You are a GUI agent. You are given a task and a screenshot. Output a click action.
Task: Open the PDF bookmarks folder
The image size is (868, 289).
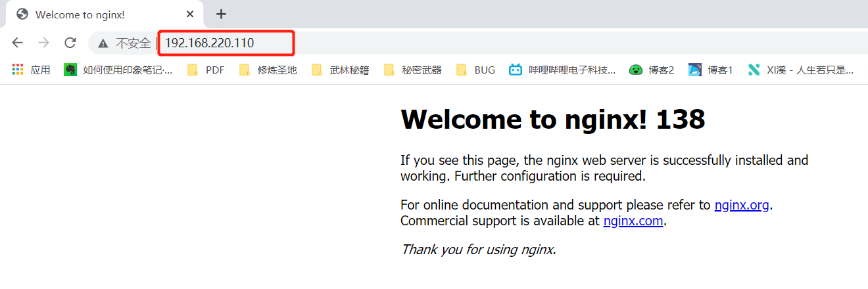(x=206, y=70)
